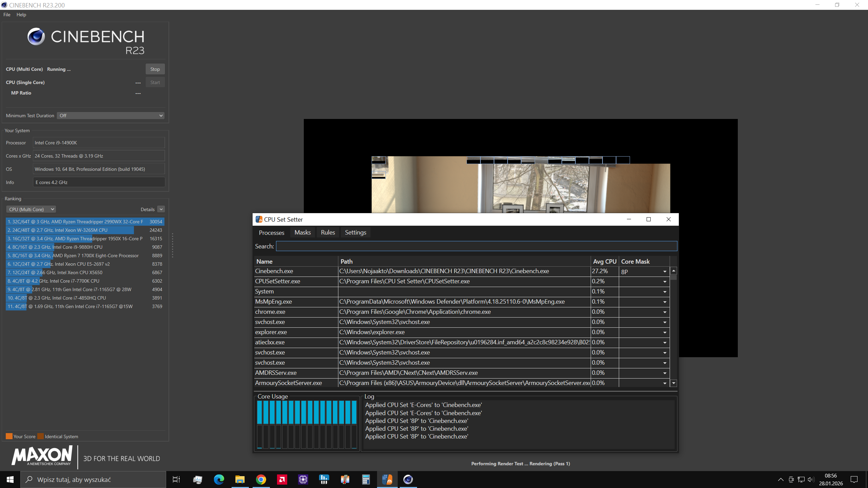Open Microsoft Edge from taskbar

pos(219,480)
